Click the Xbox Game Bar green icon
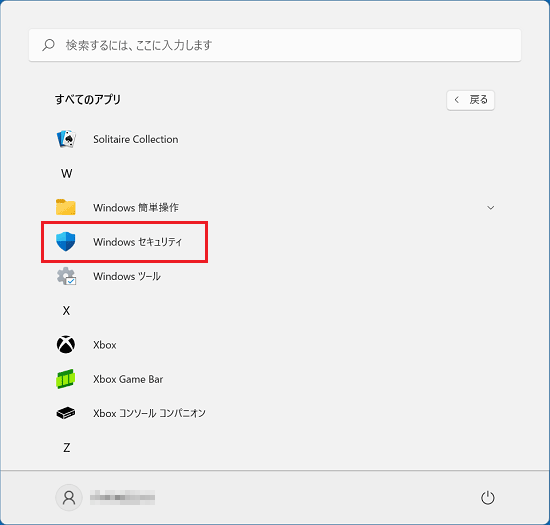The image size is (550, 525). click(x=66, y=379)
